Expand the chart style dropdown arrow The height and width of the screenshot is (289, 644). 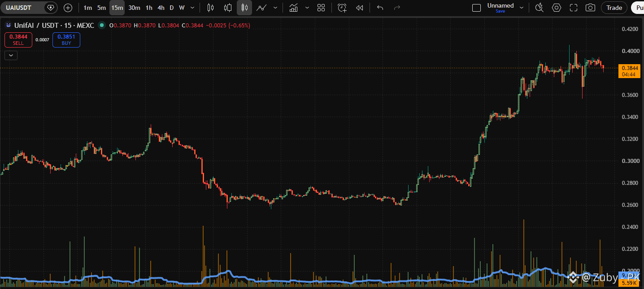(275, 8)
